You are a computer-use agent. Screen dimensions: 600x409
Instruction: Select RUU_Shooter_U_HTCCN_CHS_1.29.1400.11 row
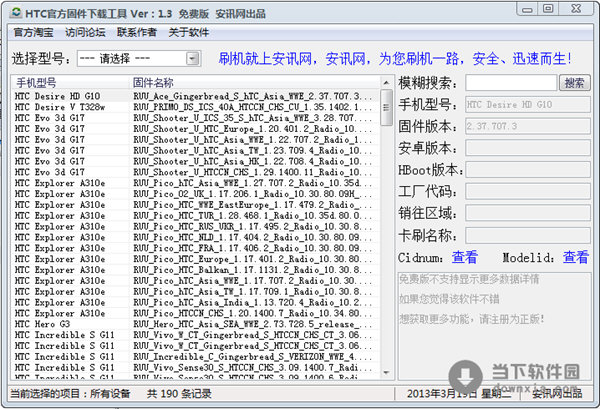tap(195, 172)
